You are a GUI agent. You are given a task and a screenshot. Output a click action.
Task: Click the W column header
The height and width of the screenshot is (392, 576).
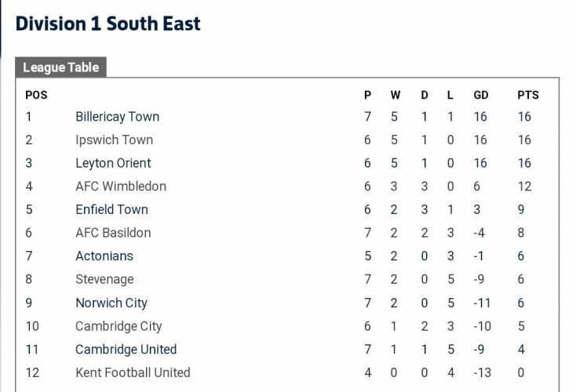[396, 95]
